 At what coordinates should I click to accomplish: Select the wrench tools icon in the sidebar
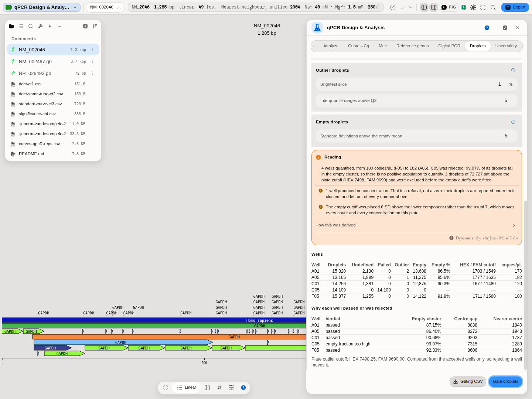pos(40,26)
